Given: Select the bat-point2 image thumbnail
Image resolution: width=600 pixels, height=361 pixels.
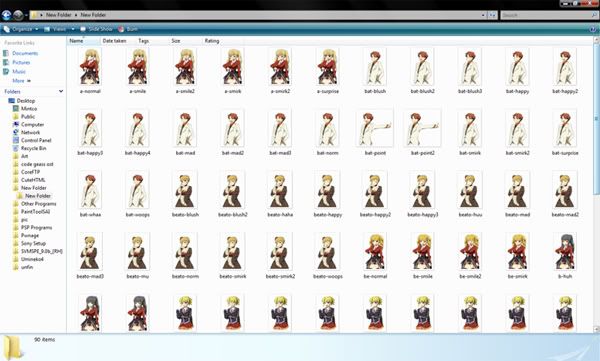Looking at the screenshot, I should pyautogui.click(x=422, y=129).
